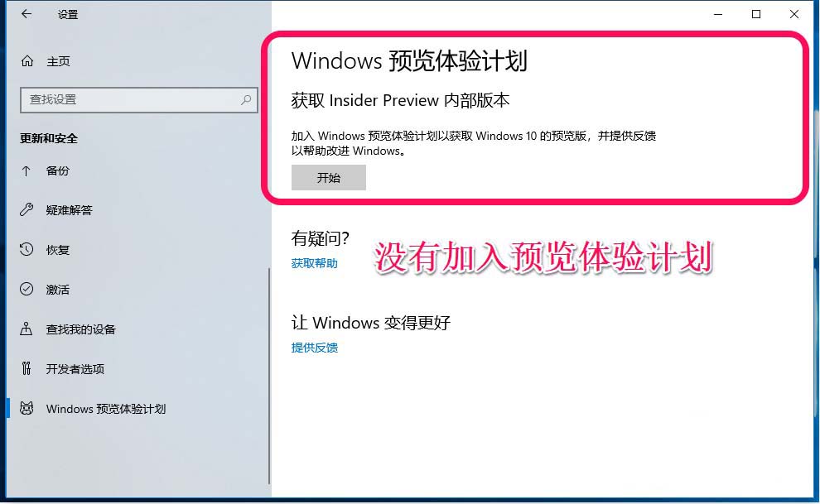Open the 获取帮助 link
Screen dimensions: 820x504
click(x=314, y=264)
